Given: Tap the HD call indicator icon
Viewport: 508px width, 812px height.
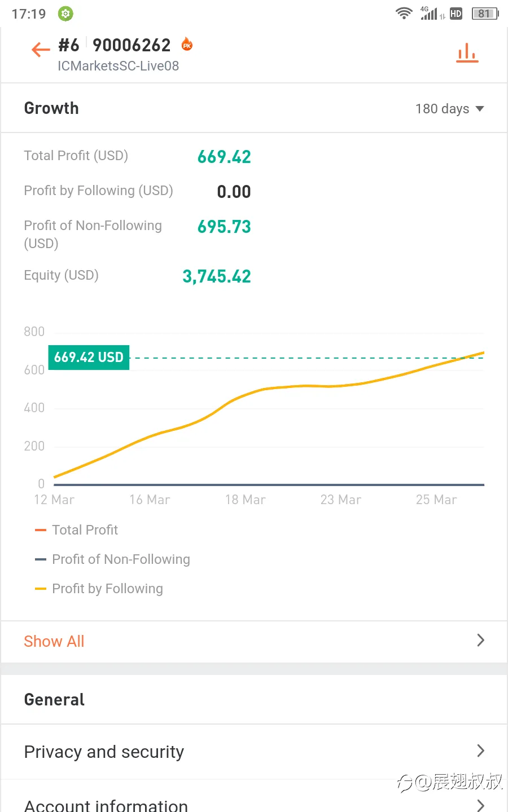Looking at the screenshot, I should (456, 14).
